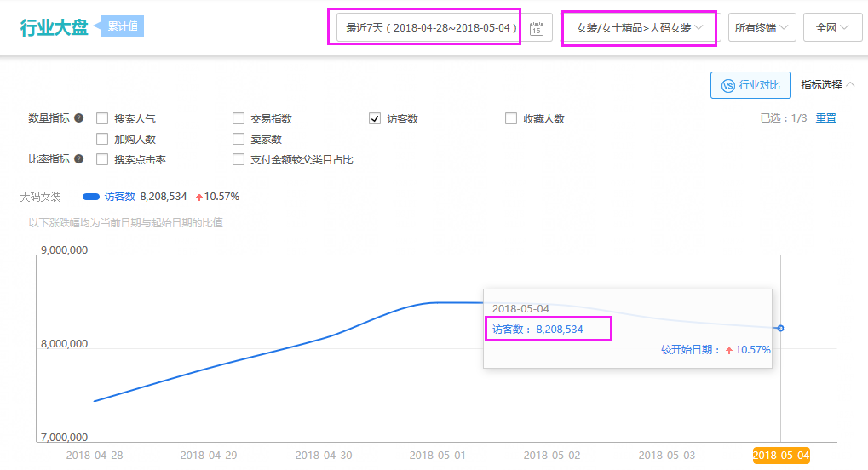Select the 收藏人数 checkbox
868x470 pixels.
point(511,119)
